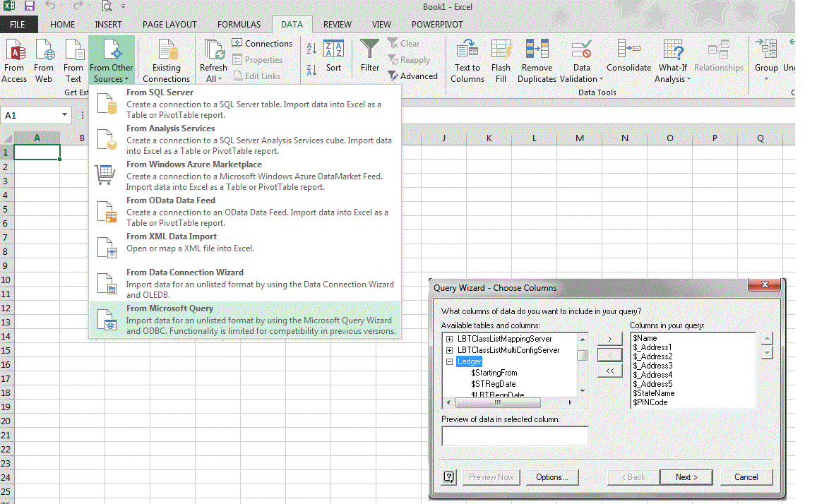Choose From Microsoft Query option
The image size is (817, 504).
point(169,308)
